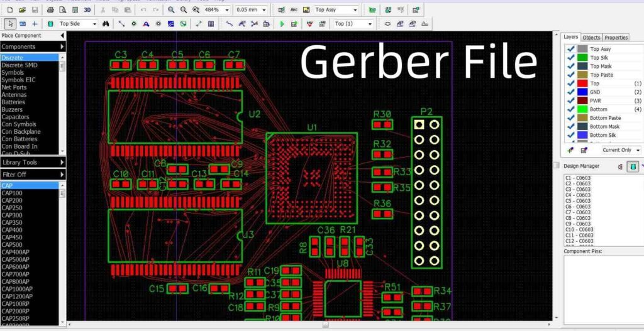Click the Zoom In magnifier icon
Image resolution: width=644 pixels, height=331 pixels.
coord(170,10)
